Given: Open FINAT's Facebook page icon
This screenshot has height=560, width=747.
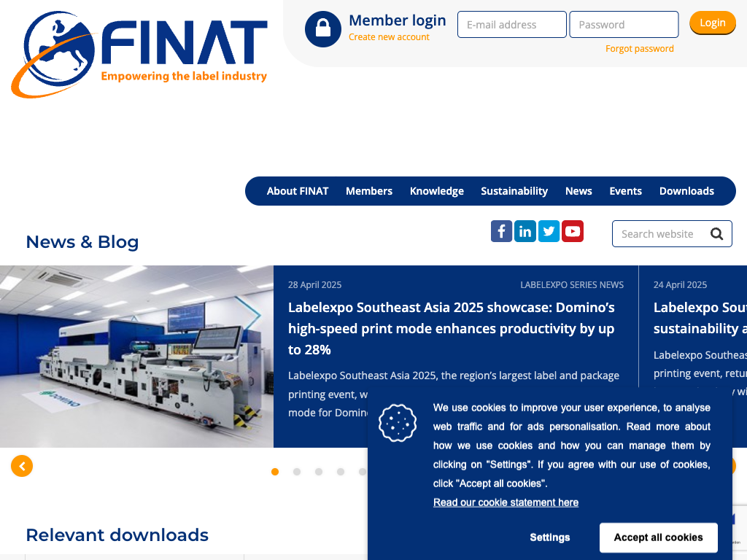Looking at the screenshot, I should coord(501,231).
